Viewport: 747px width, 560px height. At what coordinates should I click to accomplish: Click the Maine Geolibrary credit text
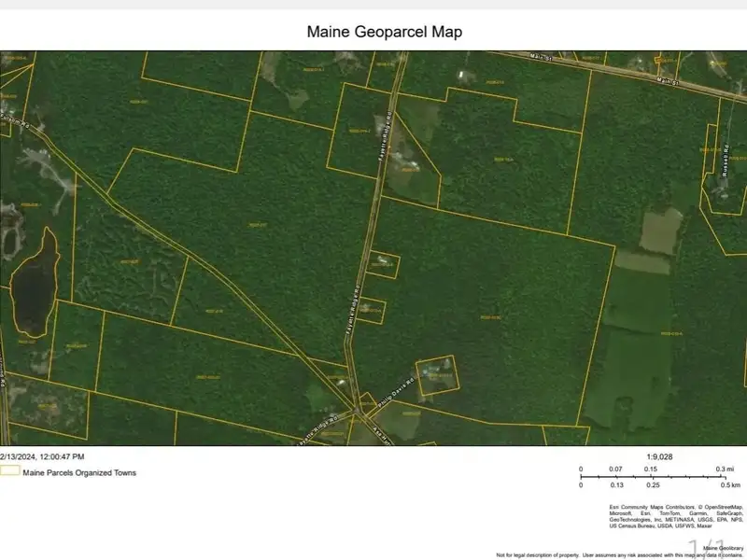tap(723, 547)
